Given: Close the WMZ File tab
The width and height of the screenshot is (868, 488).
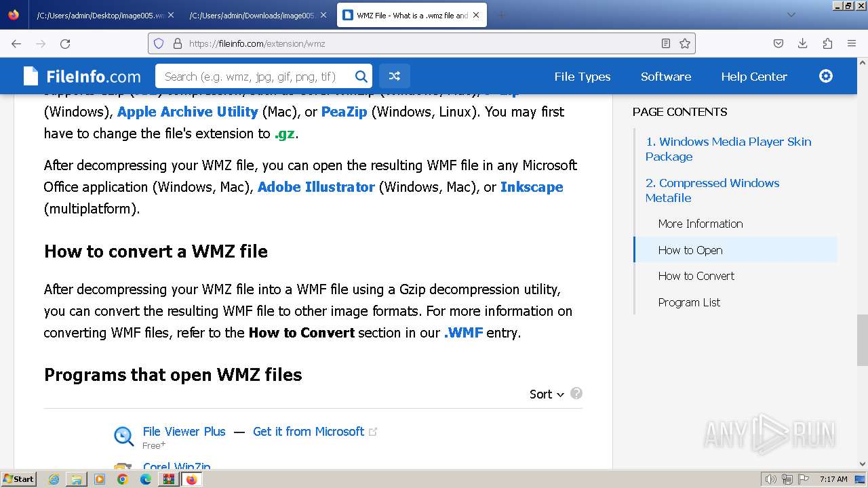Looking at the screenshot, I should pyautogui.click(x=477, y=15).
